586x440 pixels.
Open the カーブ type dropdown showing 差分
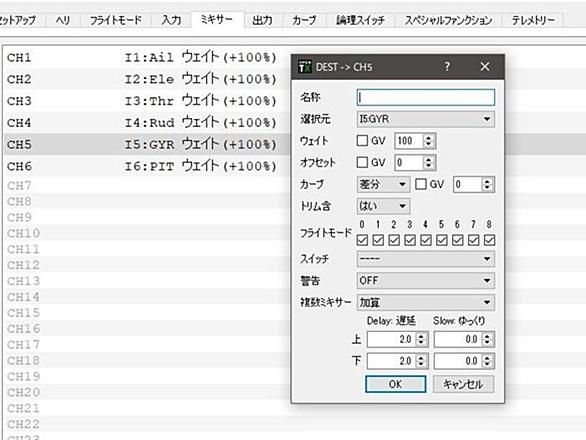383,184
